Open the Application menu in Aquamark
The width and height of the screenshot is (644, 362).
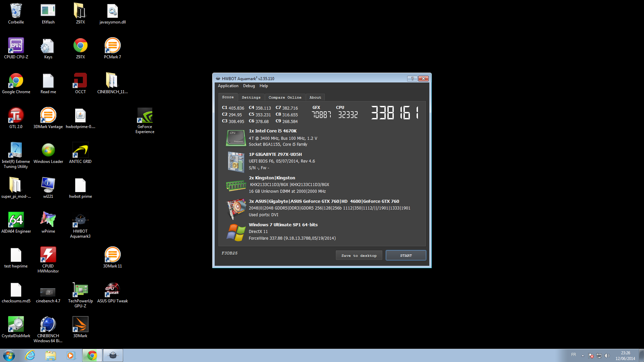[x=228, y=86]
